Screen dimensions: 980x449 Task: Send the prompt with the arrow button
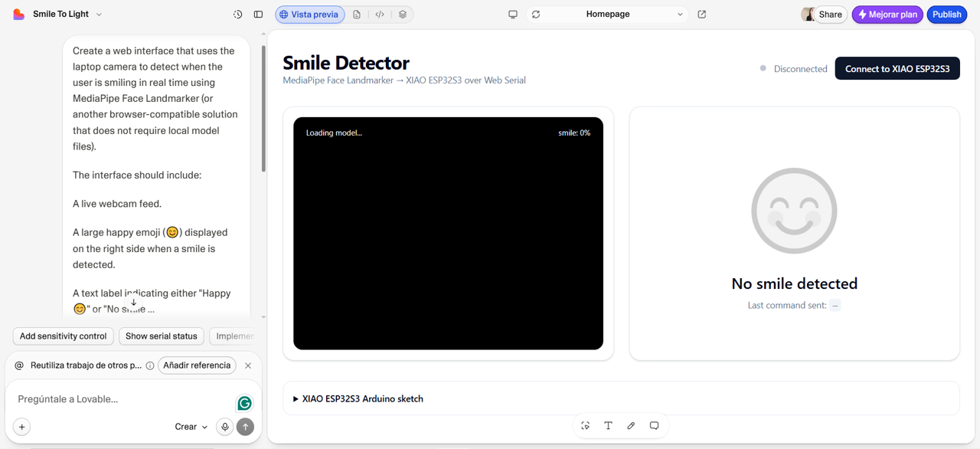(x=245, y=427)
